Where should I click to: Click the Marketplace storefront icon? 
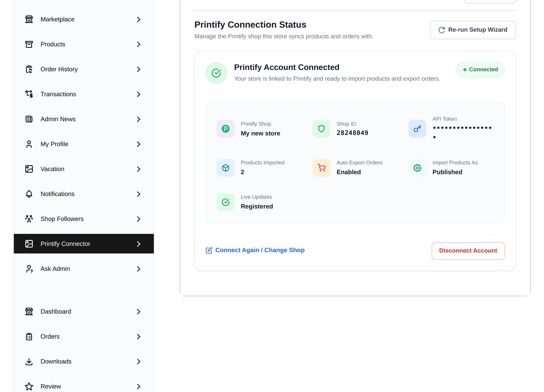coord(29,19)
